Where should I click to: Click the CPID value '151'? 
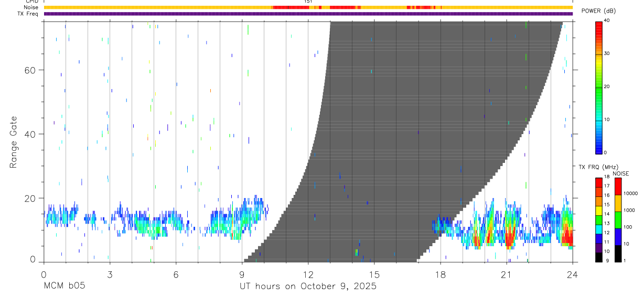308,2
